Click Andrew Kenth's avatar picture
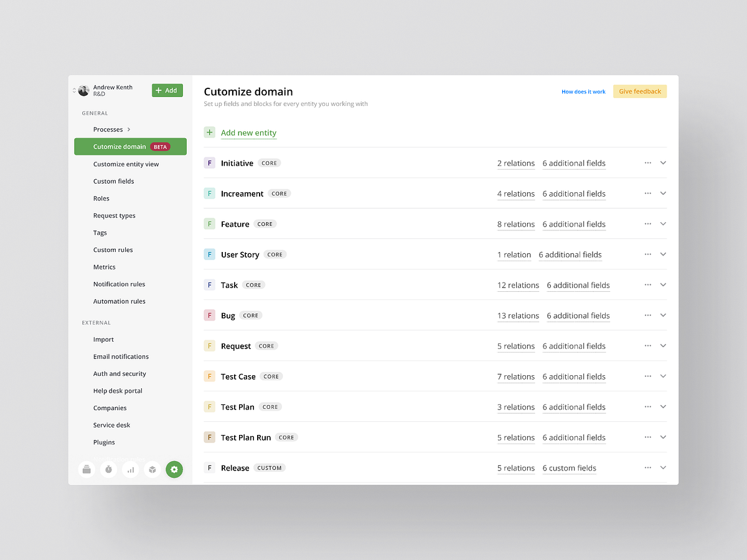 (84, 91)
